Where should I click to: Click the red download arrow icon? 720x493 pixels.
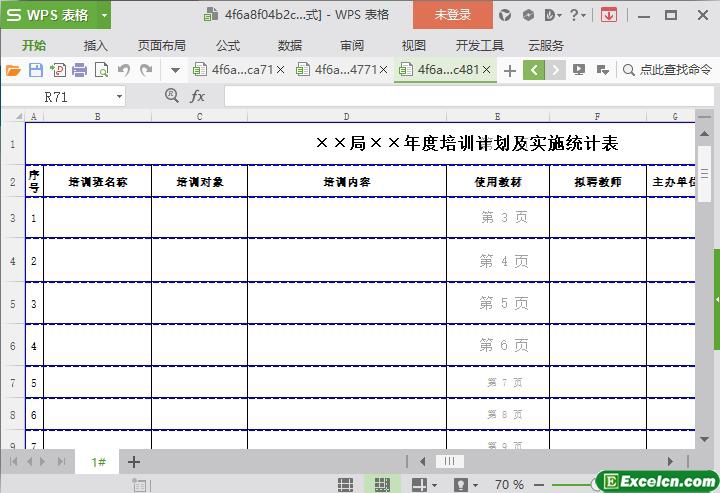(x=608, y=16)
